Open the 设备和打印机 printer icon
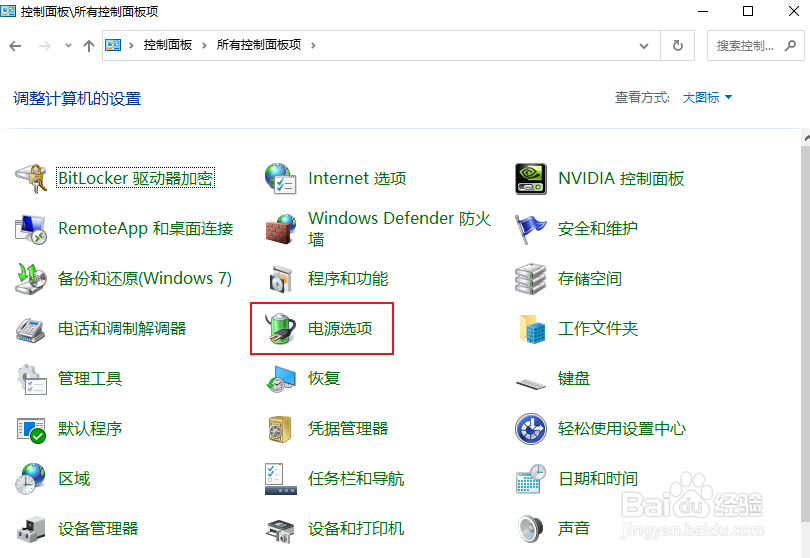810x558 pixels. point(281,530)
